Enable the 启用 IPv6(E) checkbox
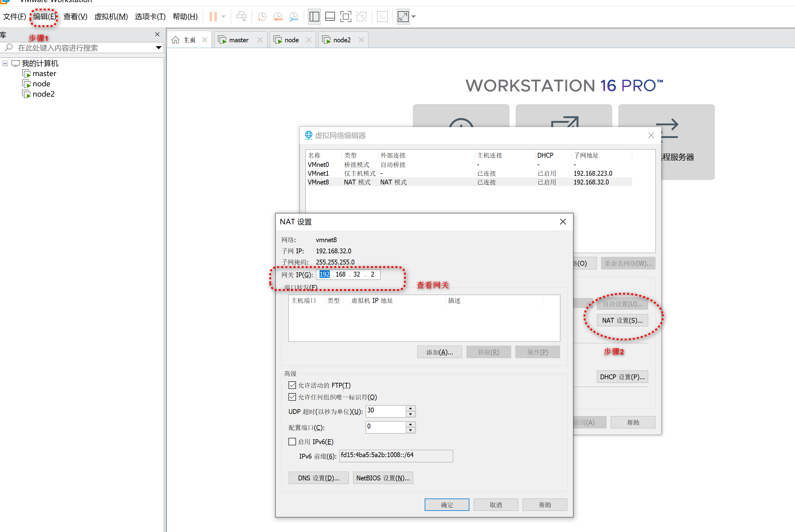This screenshot has width=795, height=532. tap(292, 442)
